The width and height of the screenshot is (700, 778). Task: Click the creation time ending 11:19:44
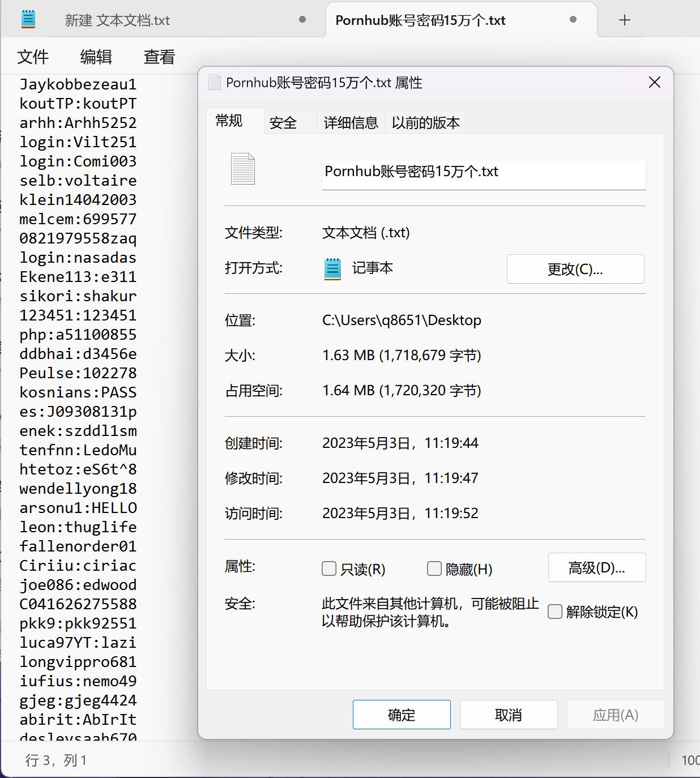point(400,443)
